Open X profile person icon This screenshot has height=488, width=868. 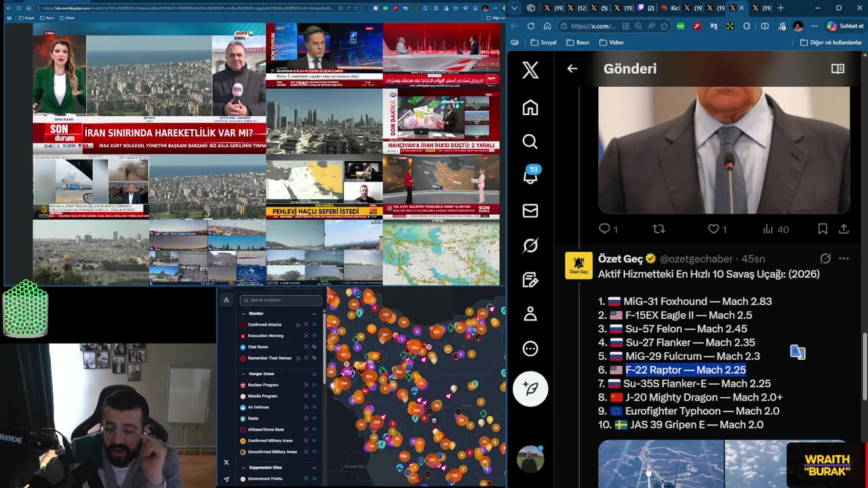530,314
